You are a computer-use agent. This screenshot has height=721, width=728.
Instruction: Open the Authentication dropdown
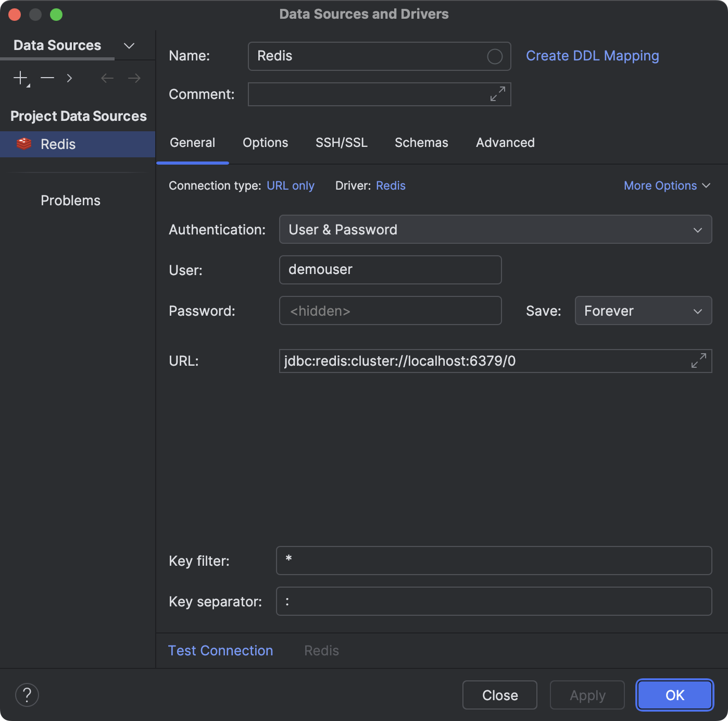tap(495, 230)
